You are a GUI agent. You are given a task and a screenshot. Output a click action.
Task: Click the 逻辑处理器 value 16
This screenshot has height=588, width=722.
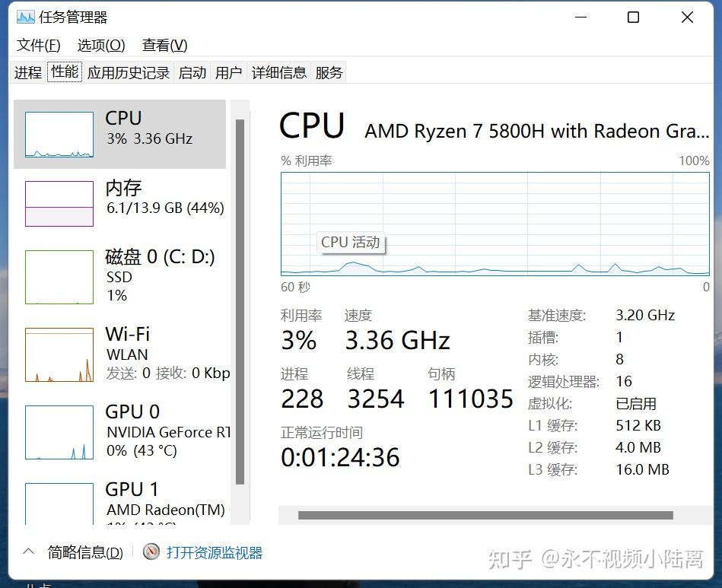[x=624, y=381]
